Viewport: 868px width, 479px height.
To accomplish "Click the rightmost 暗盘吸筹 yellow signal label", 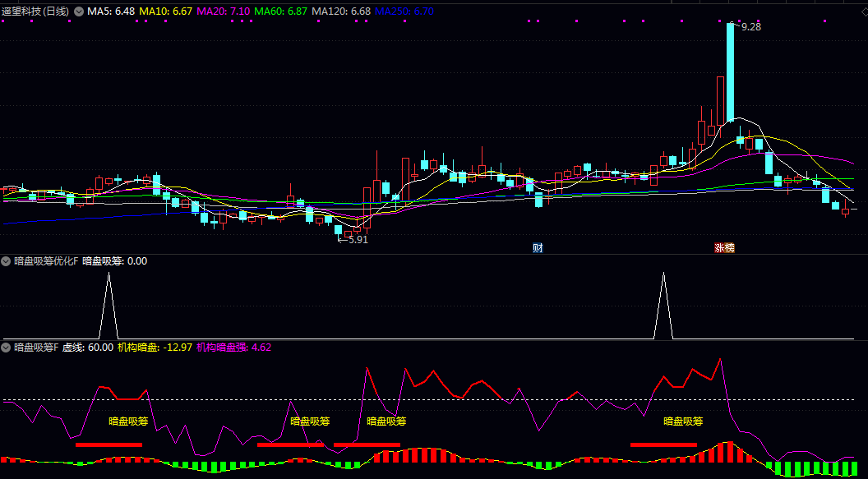I will pyautogui.click(x=683, y=421).
